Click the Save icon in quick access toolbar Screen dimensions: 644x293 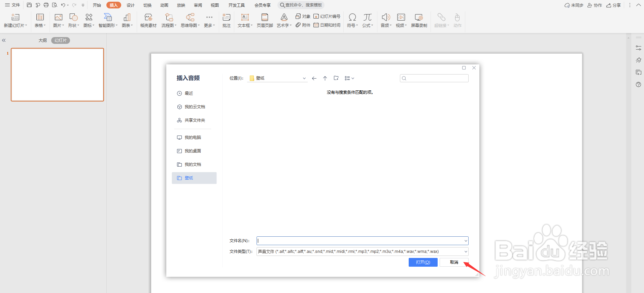point(29,5)
